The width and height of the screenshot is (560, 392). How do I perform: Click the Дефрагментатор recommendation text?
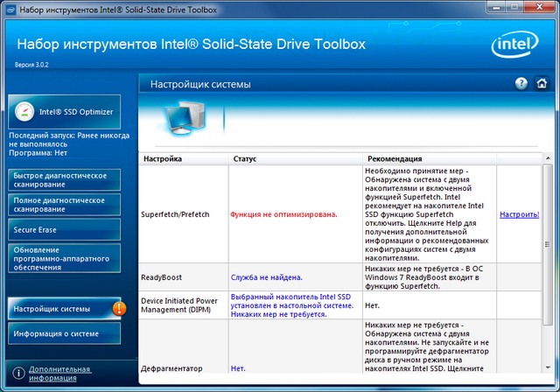point(426,346)
